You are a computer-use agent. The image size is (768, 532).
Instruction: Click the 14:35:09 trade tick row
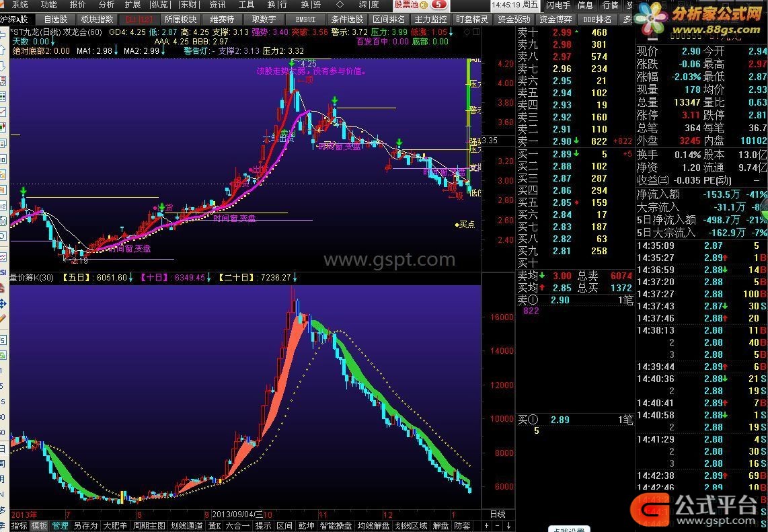[x=701, y=246]
